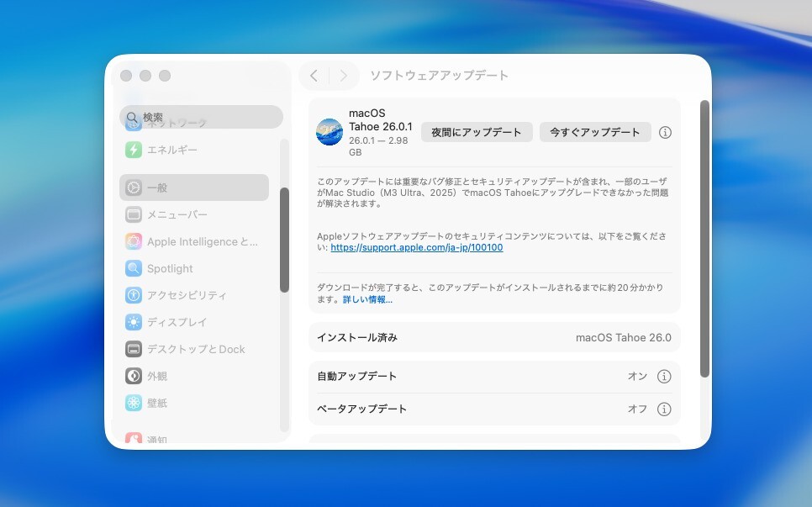Image resolution: width=812 pixels, height=507 pixels.
Task: Click the オン value of 自動アップデート
Action: pyautogui.click(x=637, y=377)
